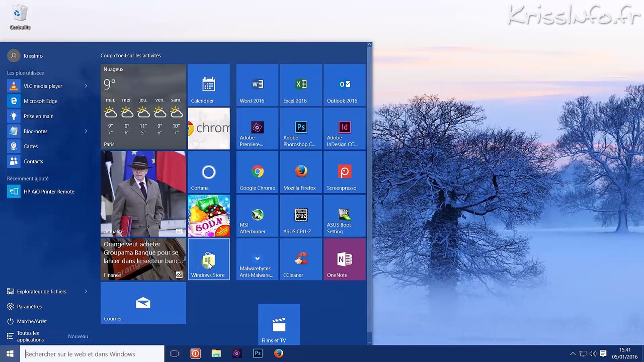Image resolution: width=644 pixels, height=362 pixels.
Task: Expand the Bloc-notes jump list arrow
Action: tap(86, 131)
